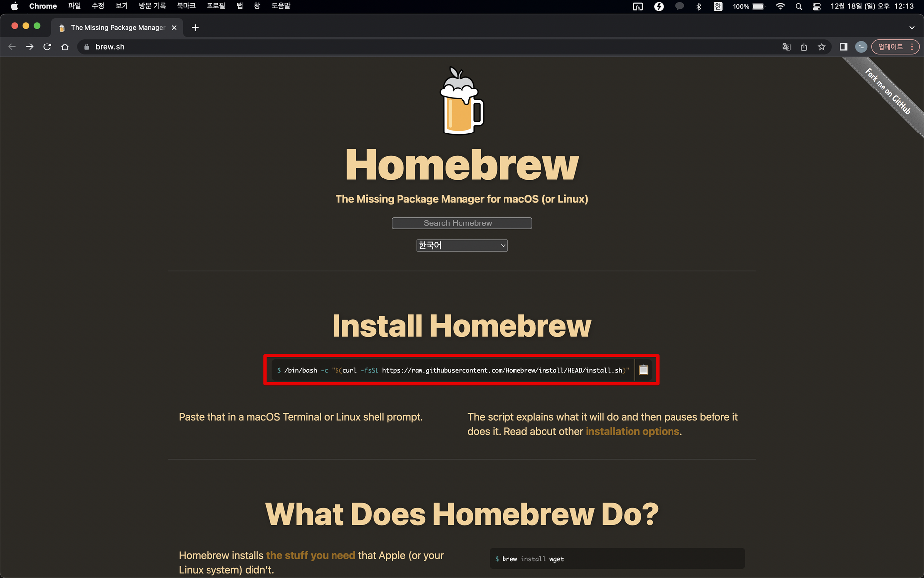Show battery status at 100%

(x=749, y=6)
